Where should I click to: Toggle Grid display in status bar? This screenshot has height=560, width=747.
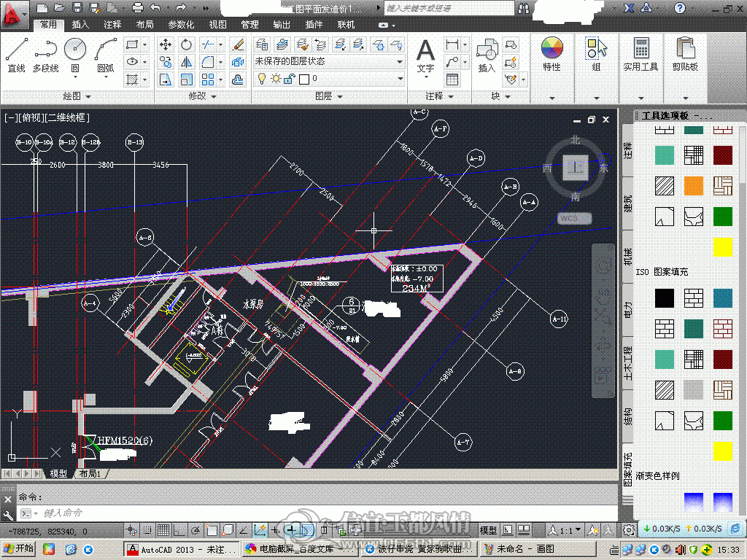point(163,529)
